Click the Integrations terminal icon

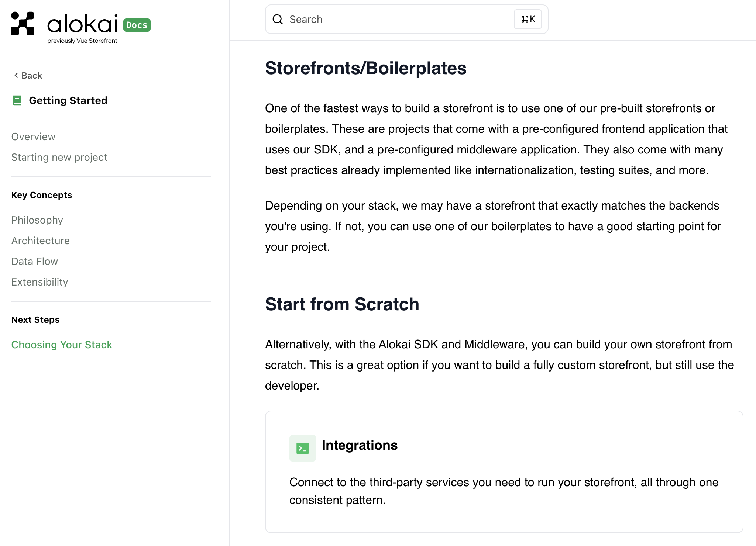click(302, 448)
